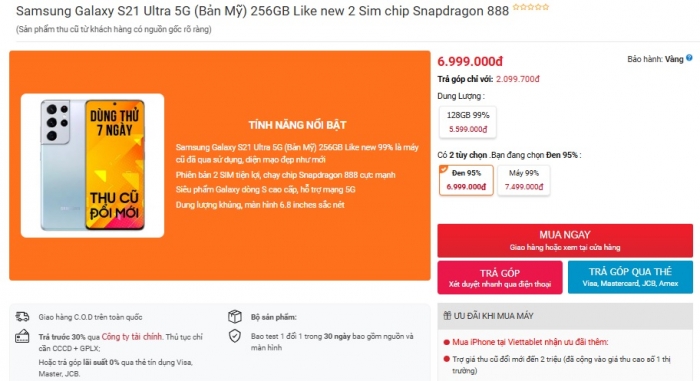Click red bullet beside Mua iPhone offer
Screen dimensions: 700x381
[446, 343]
